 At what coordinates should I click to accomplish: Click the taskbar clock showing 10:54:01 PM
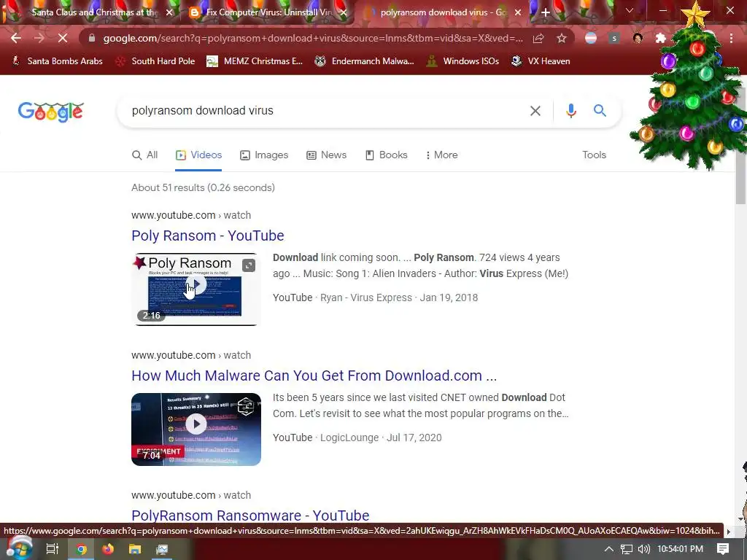pyautogui.click(x=680, y=549)
